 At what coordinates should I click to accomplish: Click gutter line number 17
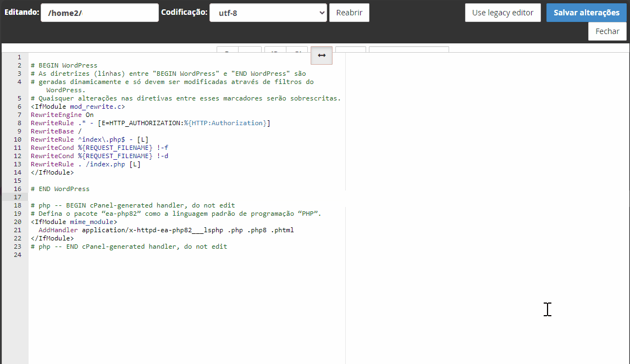[x=18, y=197]
